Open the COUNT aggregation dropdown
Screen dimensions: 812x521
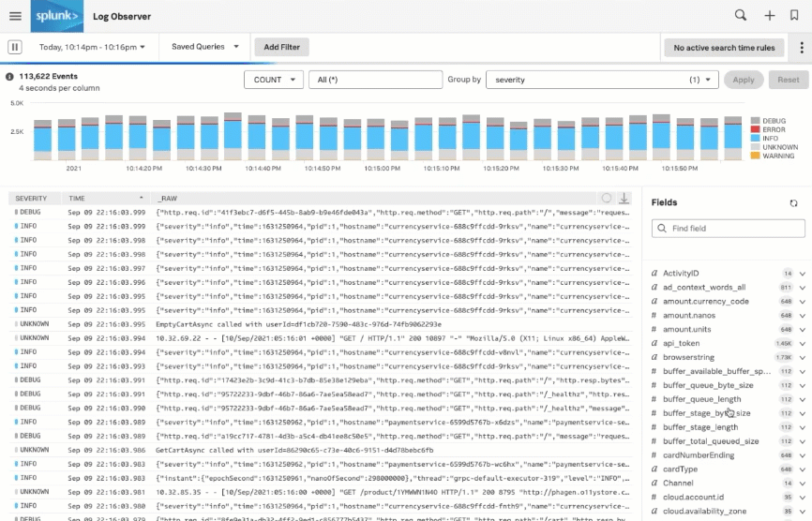[x=274, y=80]
